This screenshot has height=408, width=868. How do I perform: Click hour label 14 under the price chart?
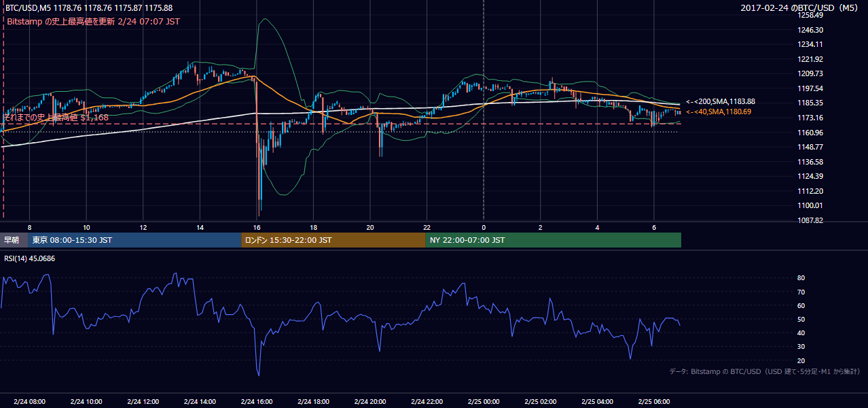(x=200, y=227)
